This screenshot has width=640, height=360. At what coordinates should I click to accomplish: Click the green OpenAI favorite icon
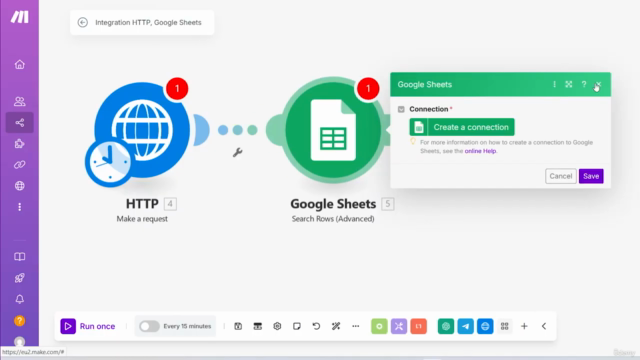pos(446,326)
